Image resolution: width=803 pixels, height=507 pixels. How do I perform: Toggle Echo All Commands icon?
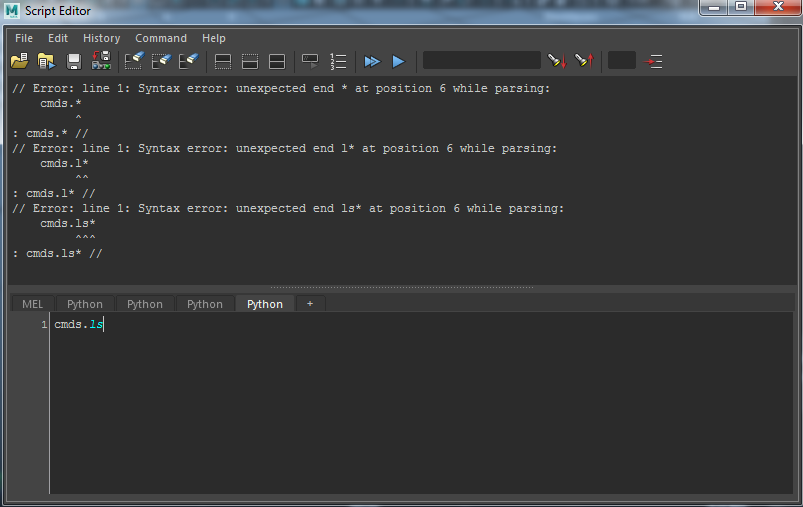[310, 61]
